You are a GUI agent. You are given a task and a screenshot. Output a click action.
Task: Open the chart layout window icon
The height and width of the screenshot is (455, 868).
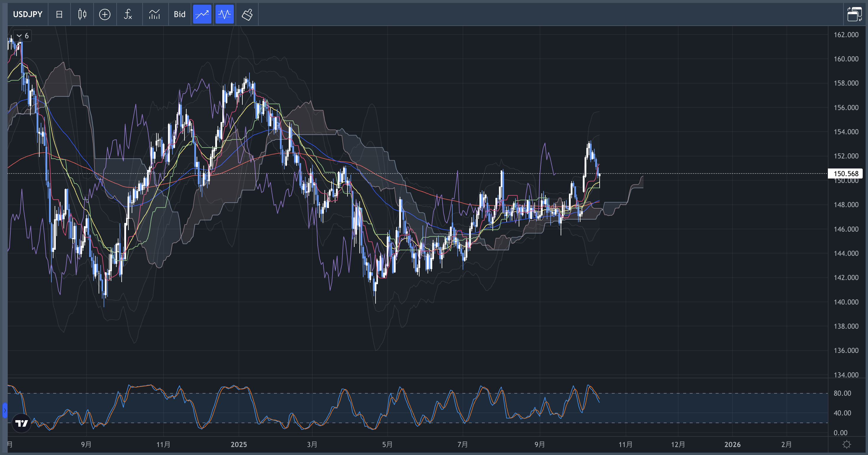(x=854, y=14)
